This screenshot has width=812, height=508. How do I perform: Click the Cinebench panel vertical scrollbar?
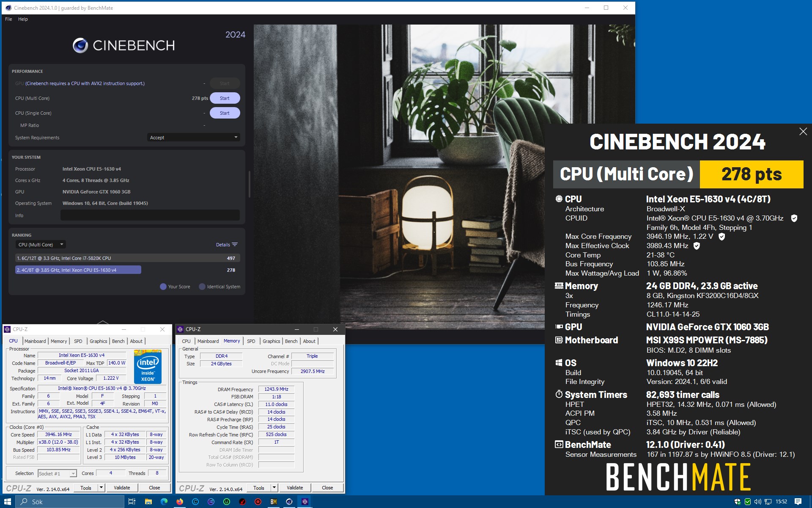[x=250, y=184]
